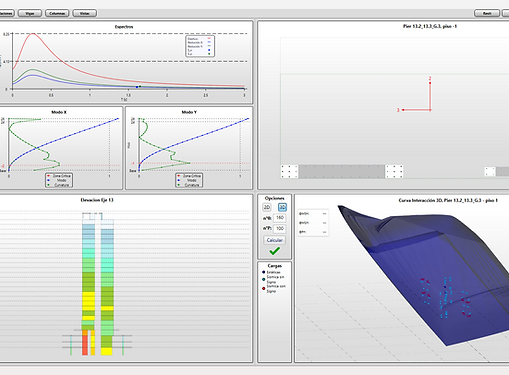Click the Modo X chart legend
This screenshot has height=375, width=509.
(x=59, y=180)
